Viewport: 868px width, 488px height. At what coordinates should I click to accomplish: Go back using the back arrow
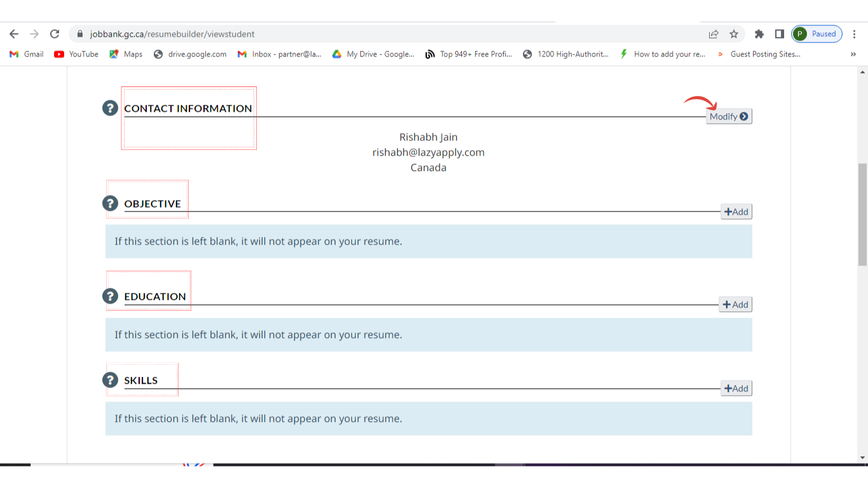click(x=14, y=34)
